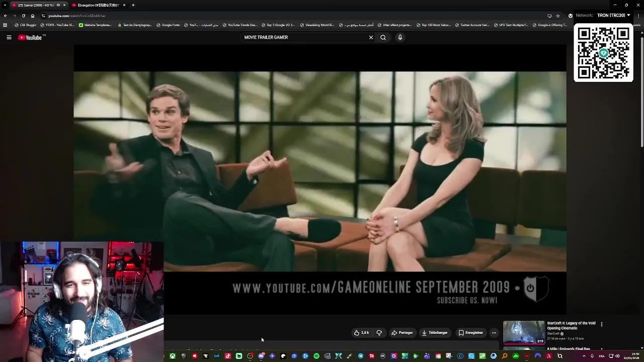
Task: Open Spotify from the taskbar
Action: [316, 356]
